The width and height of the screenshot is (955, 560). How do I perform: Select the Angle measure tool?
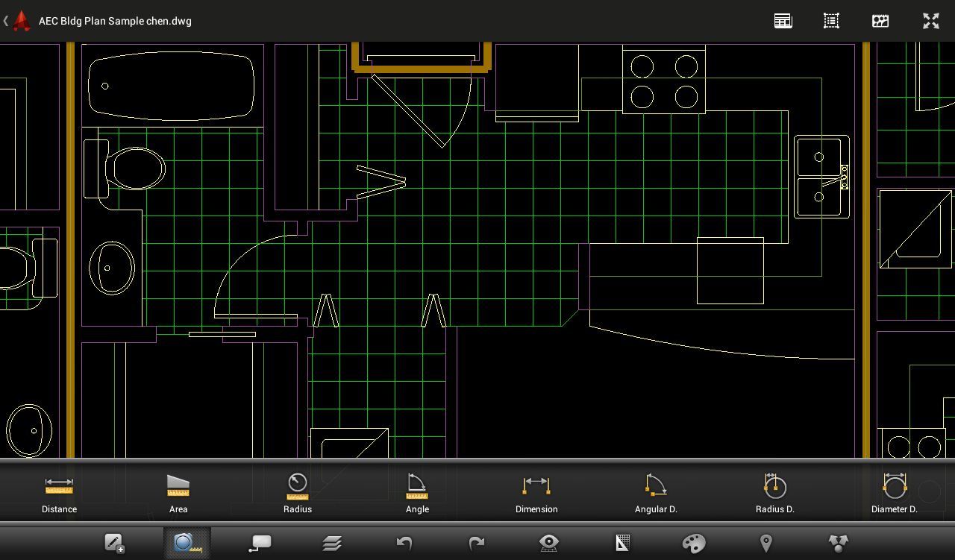(x=417, y=494)
